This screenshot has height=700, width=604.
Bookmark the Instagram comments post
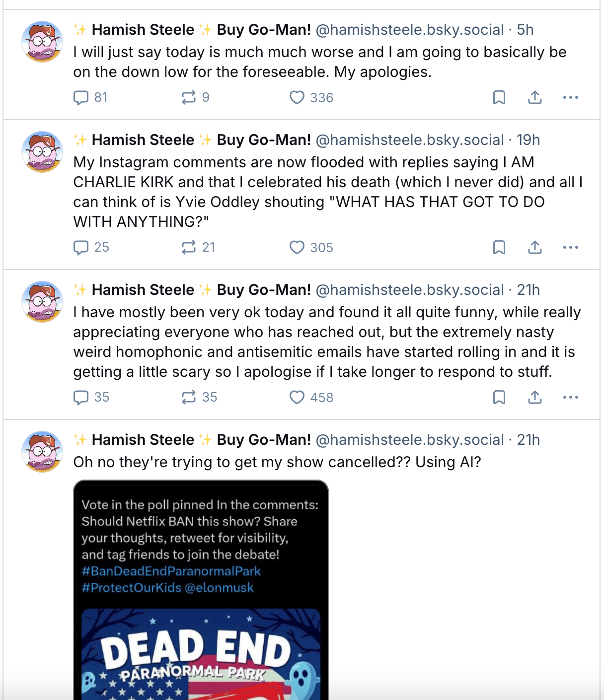coord(499,247)
